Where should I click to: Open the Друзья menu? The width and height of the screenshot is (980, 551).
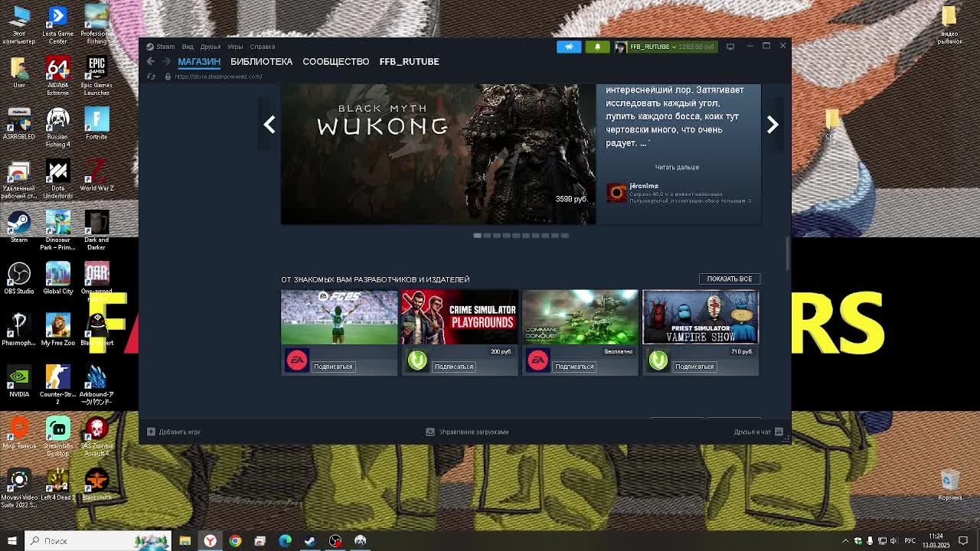[210, 47]
